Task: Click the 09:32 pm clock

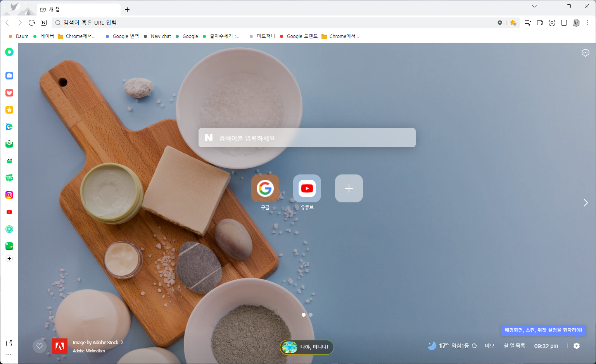Action: 546,346
